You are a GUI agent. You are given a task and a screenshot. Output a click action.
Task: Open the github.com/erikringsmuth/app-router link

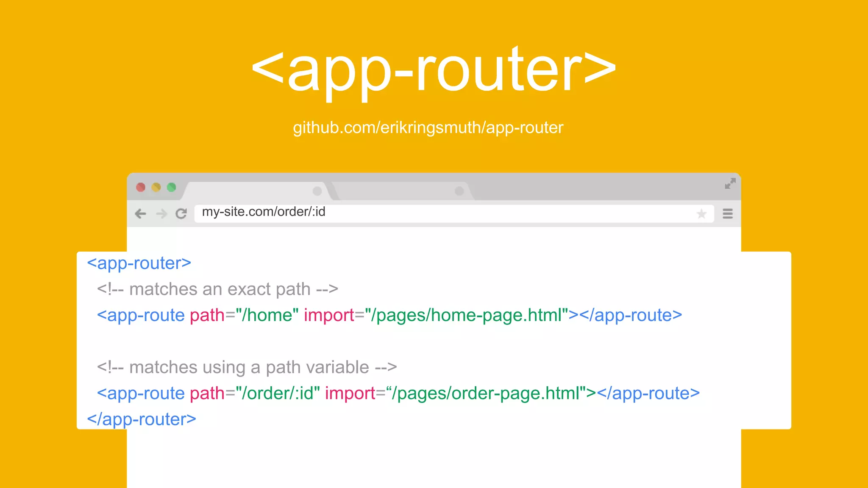pos(428,128)
